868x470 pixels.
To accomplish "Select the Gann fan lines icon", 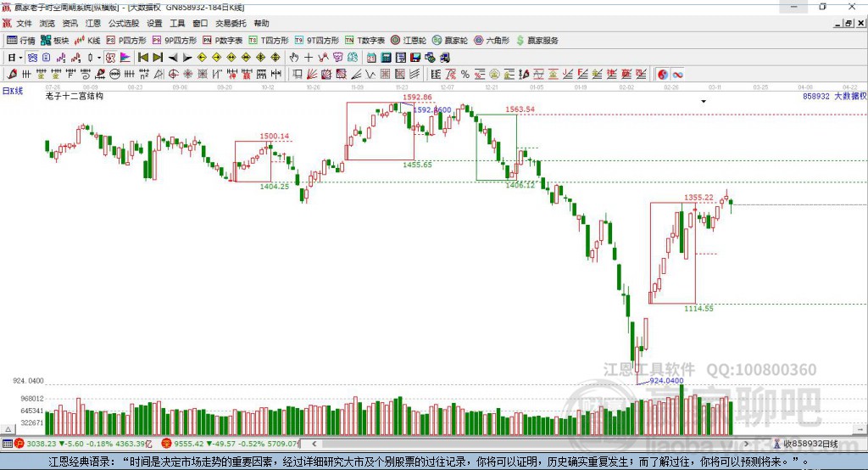I will click(312, 75).
